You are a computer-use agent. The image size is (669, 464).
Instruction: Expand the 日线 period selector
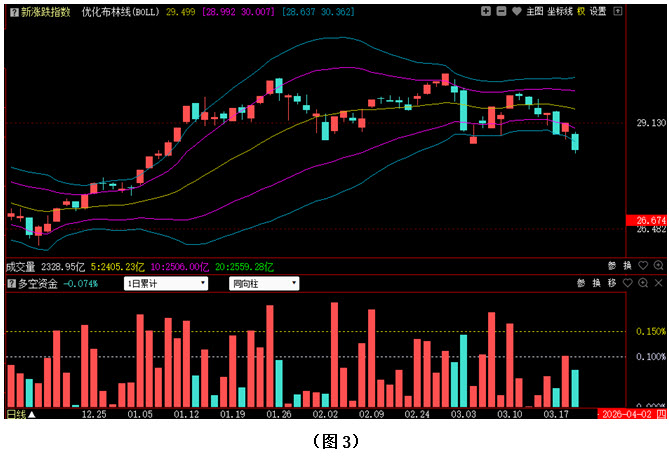(20, 413)
